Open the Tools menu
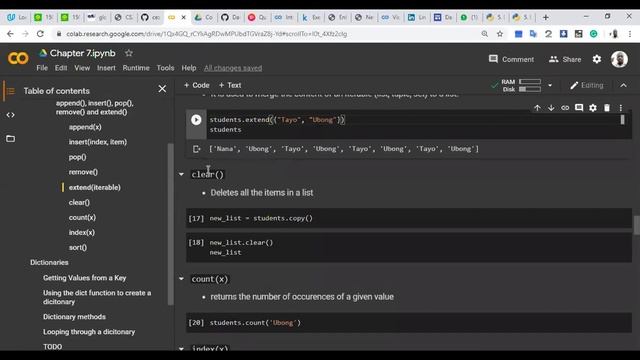Viewport: 640px width, 360px height. click(x=165, y=68)
